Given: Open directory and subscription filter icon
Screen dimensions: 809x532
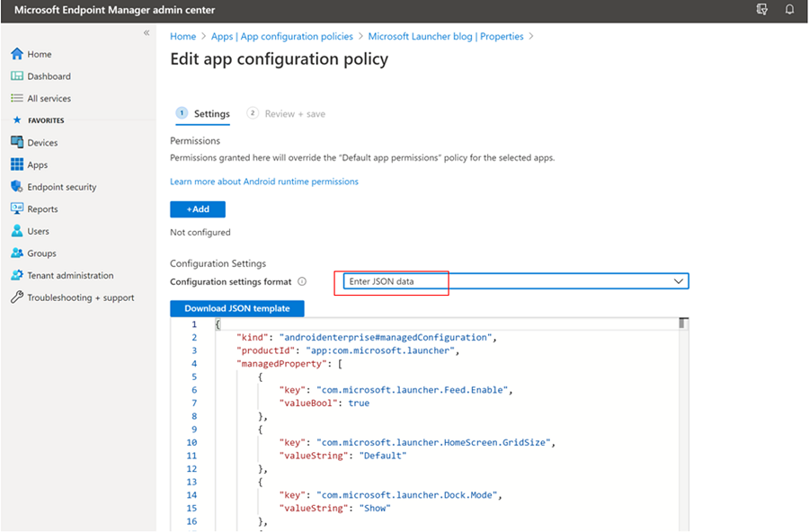Looking at the screenshot, I should (x=762, y=9).
